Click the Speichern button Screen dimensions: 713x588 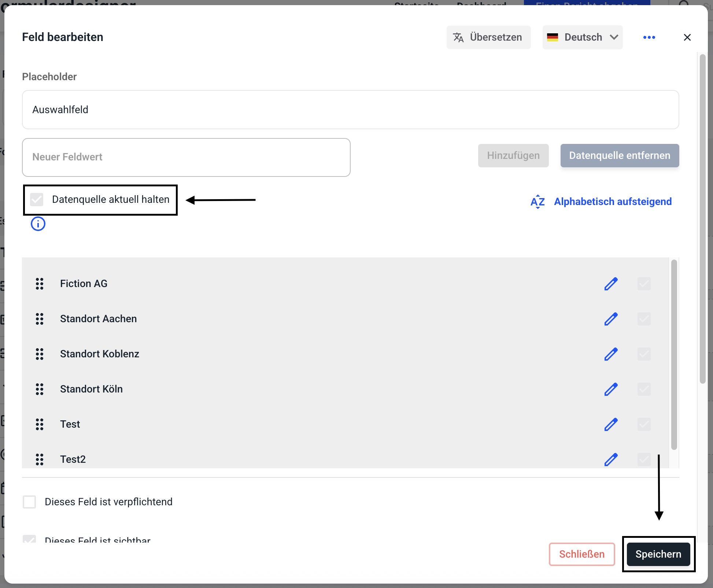pos(658,554)
